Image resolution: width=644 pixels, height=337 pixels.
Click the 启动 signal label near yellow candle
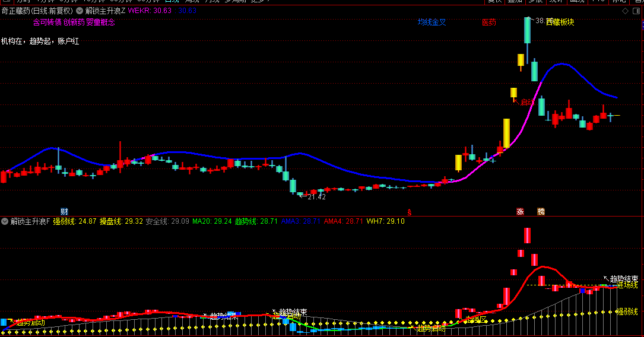pos(527,102)
